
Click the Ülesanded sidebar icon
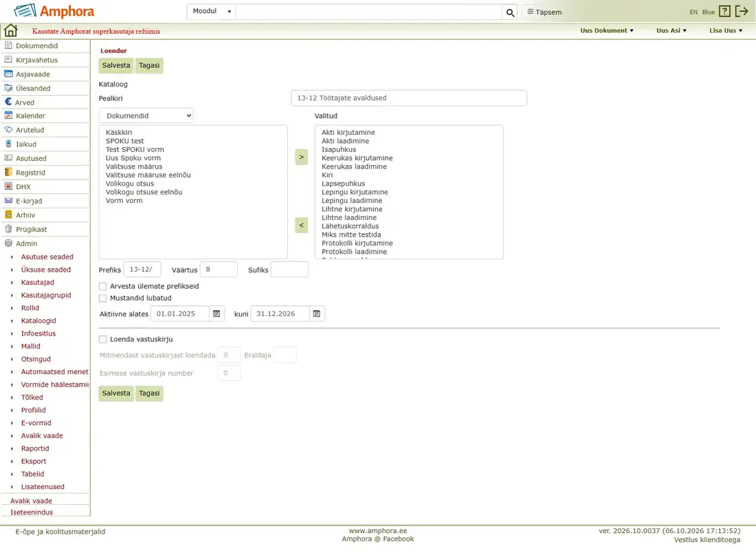point(8,88)
